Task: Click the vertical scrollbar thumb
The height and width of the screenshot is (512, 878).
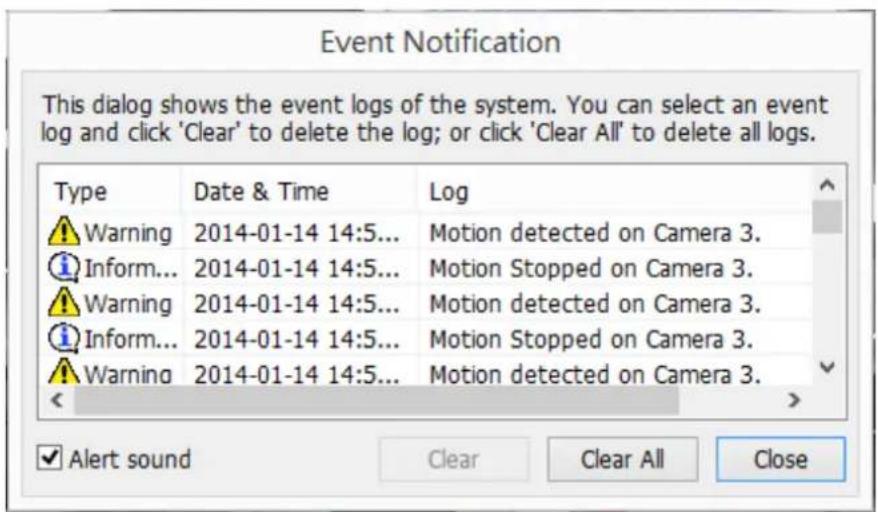Action: (826, 215)
